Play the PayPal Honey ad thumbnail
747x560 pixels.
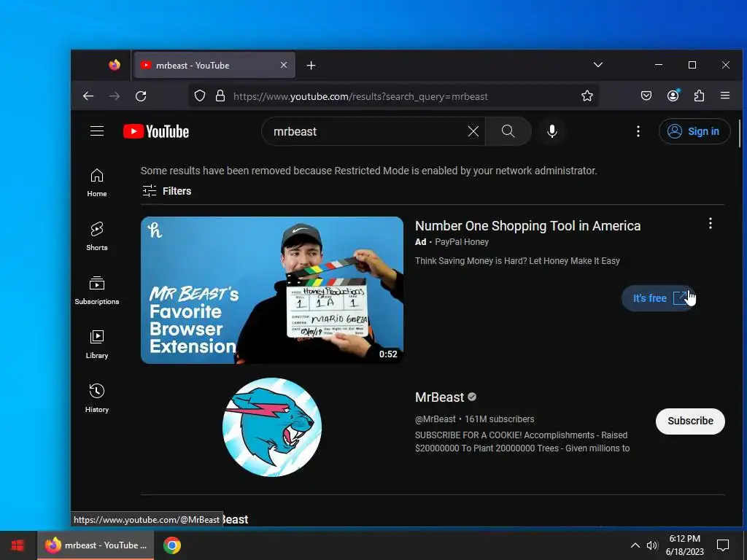(x=272, y=290)
